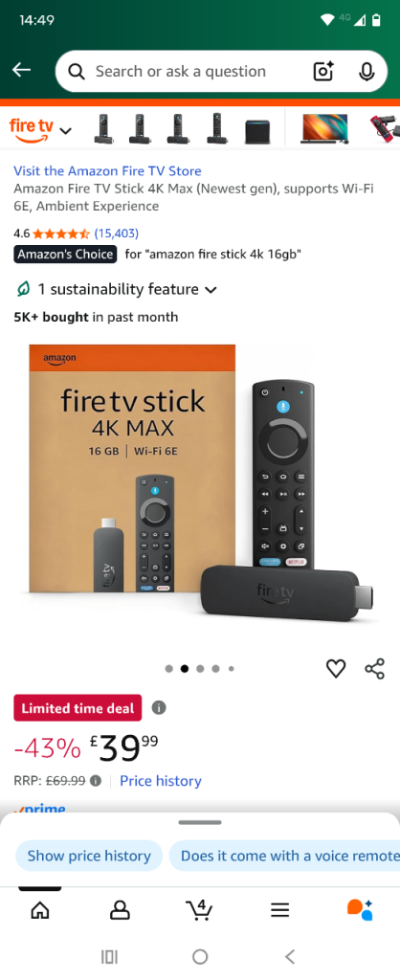Open the account profile tab
400x980 pixels.
click(x=120, y=910)
